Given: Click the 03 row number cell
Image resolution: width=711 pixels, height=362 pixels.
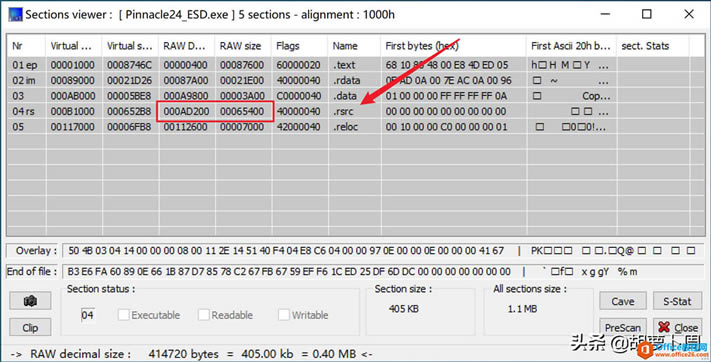Looking at the screenshot, I should pyautogui.click(x=18, y=96).
